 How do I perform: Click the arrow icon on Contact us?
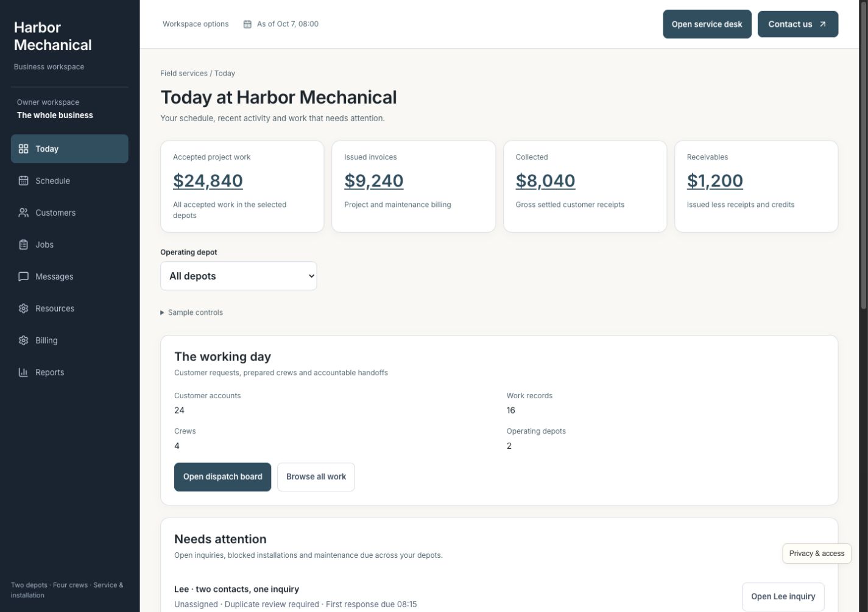click(823, 24)
